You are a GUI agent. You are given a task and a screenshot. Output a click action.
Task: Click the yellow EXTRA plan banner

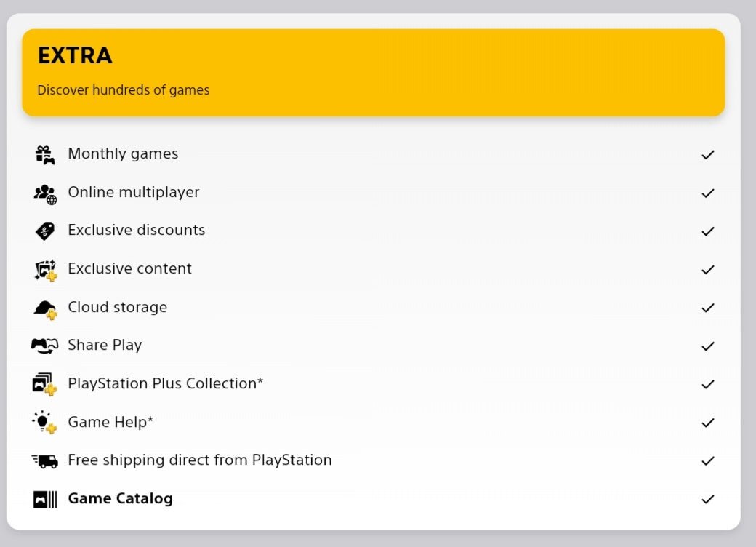[x=436, y=73]
